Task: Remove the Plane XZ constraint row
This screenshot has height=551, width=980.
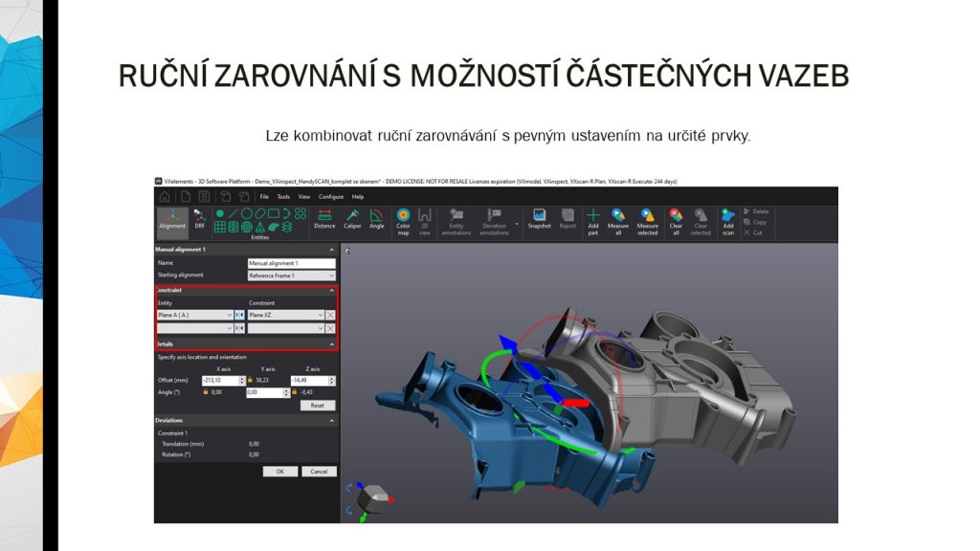Action: point(330,315)
